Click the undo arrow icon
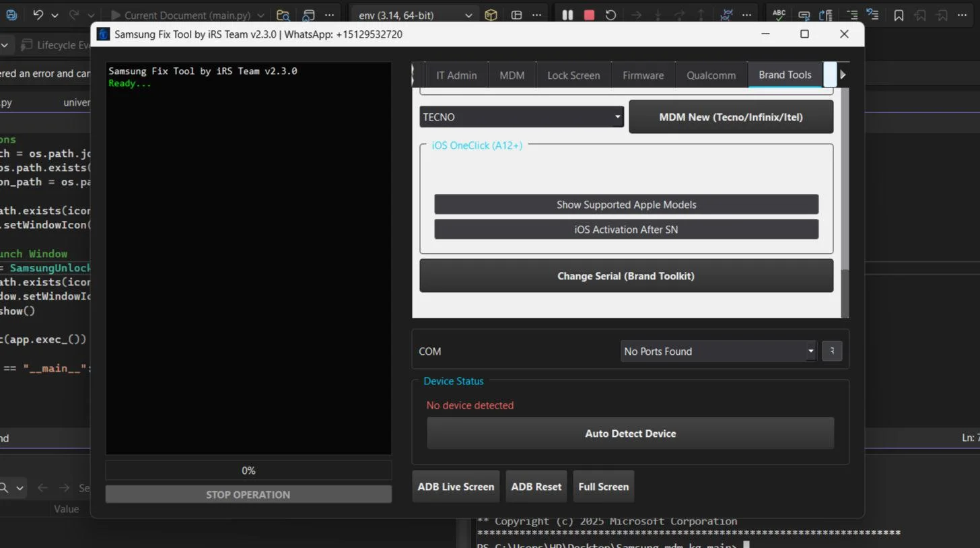 click(38, 15)
